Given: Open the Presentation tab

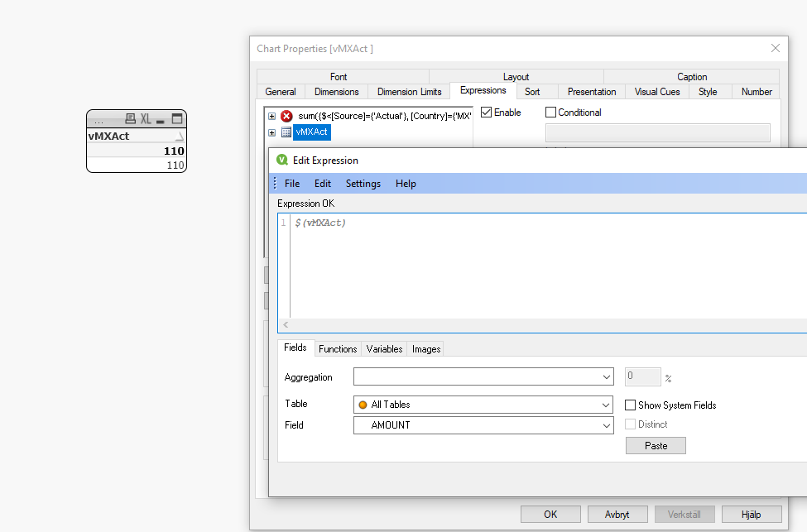Looking at the screenshot, I should pyautogui.click(x=591, y=92).
